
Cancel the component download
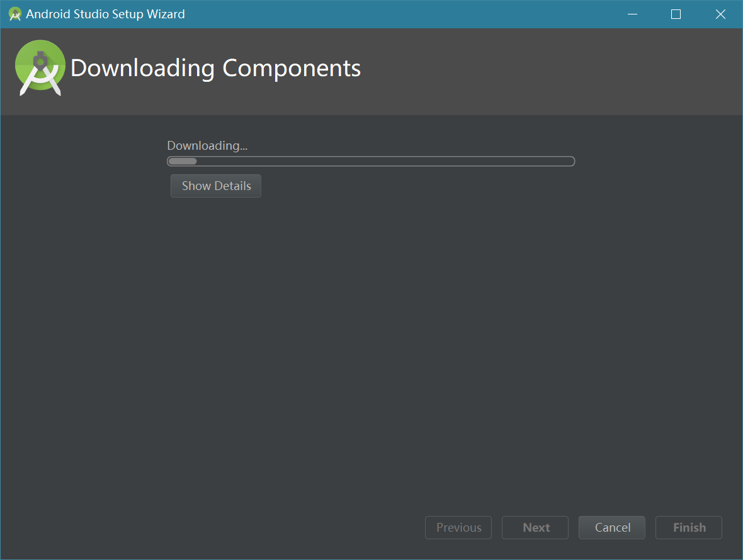tap(612, 528)
